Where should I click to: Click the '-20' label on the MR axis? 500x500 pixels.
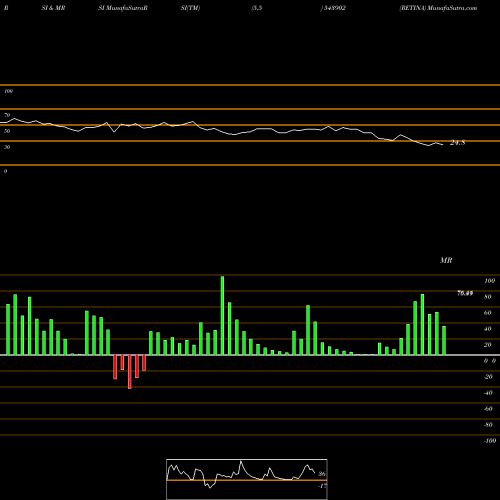click(x=488, y=377)
